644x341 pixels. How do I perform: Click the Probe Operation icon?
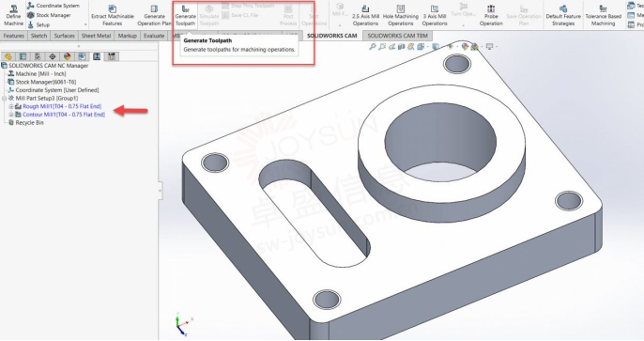coord(491,15)
